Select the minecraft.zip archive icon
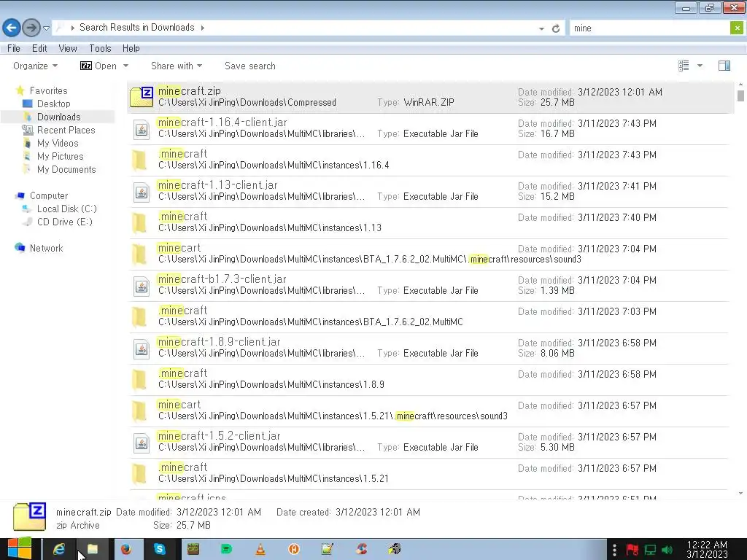The image size is (747, 560). [142, 97]
